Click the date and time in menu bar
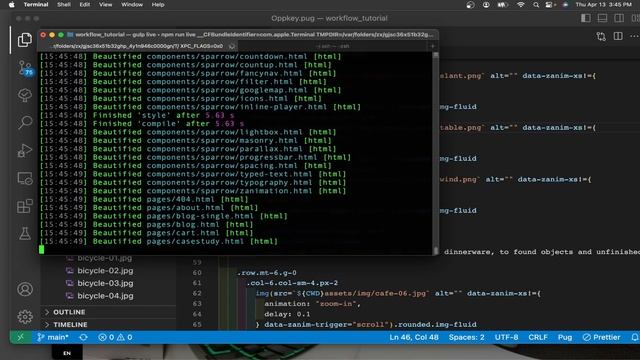 pos(603,5)
